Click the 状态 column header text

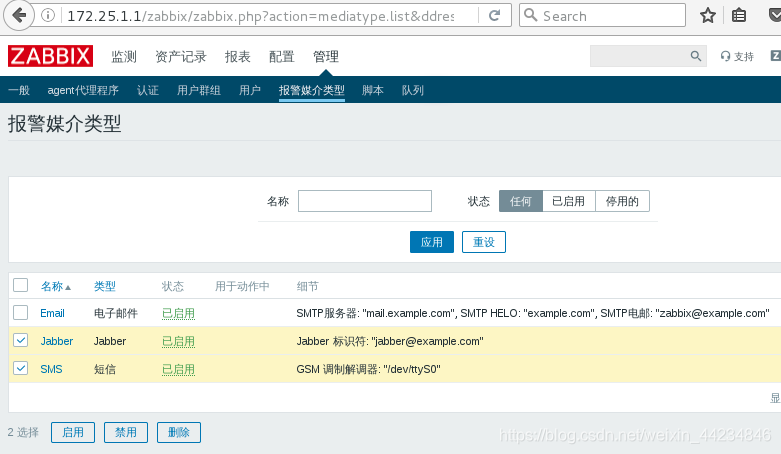173,287
